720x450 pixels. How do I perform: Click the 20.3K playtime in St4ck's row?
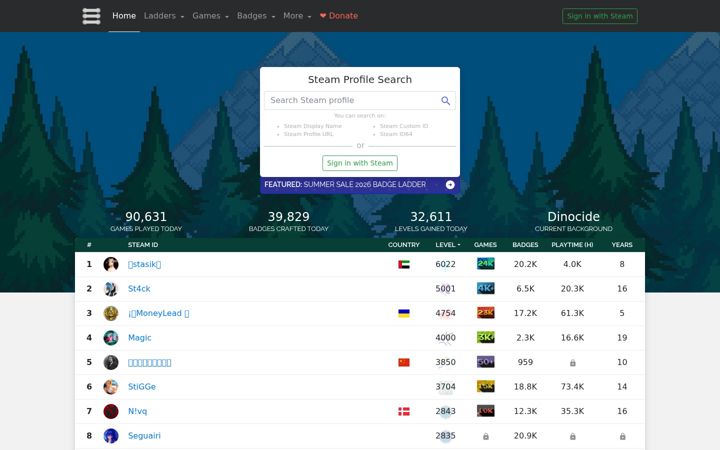[x=572, y=289]
